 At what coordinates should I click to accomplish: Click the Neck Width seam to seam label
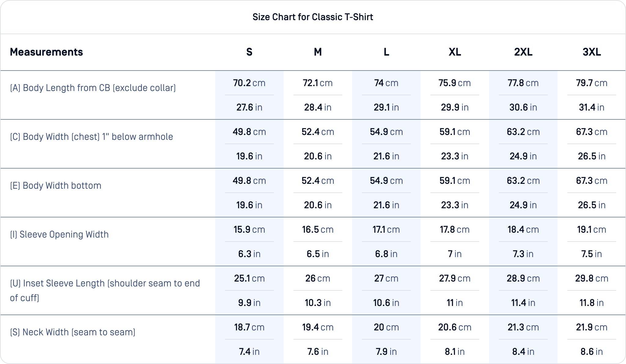tap(73, 332)
